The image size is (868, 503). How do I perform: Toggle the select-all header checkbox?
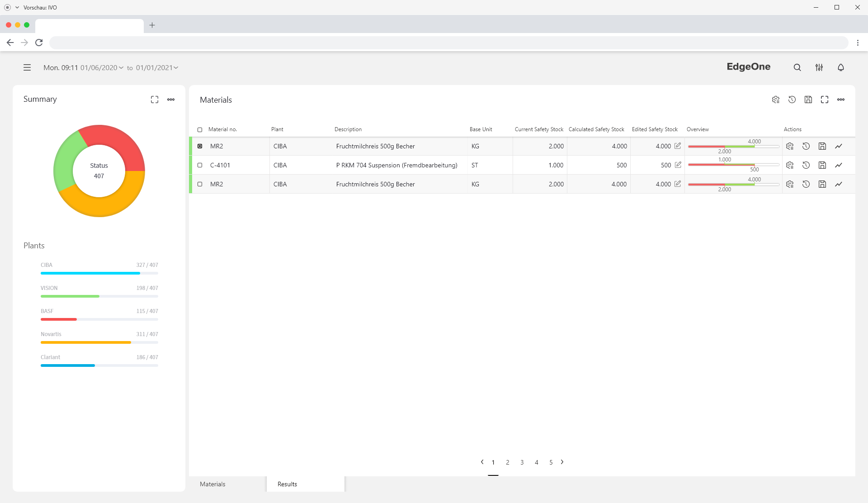200,130
